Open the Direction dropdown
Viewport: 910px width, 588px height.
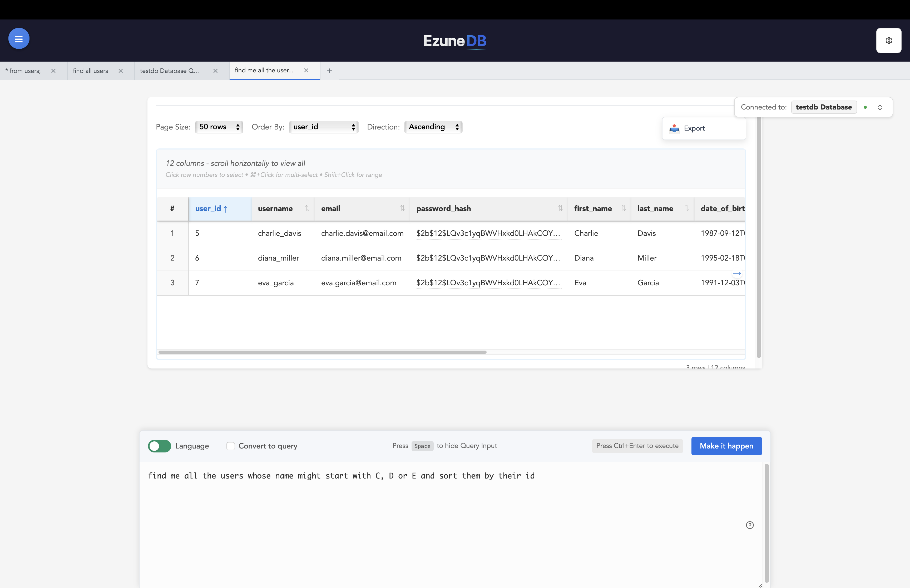(x=433, y=127)
